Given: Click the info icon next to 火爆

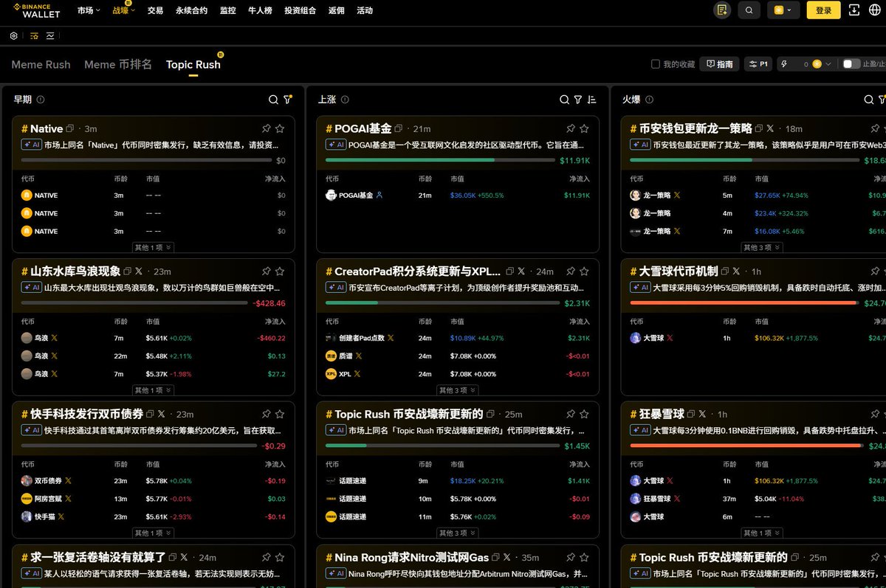Looking at the screenshot, I should click(649, 100).
